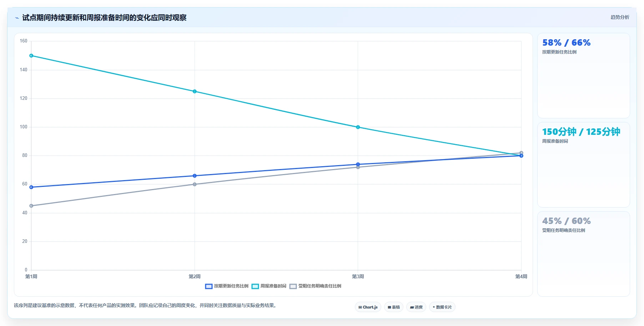This screenshot has height=326, width=644.
Task: Click the 数据卡片 chip
Action: click(x=442, y=307)
